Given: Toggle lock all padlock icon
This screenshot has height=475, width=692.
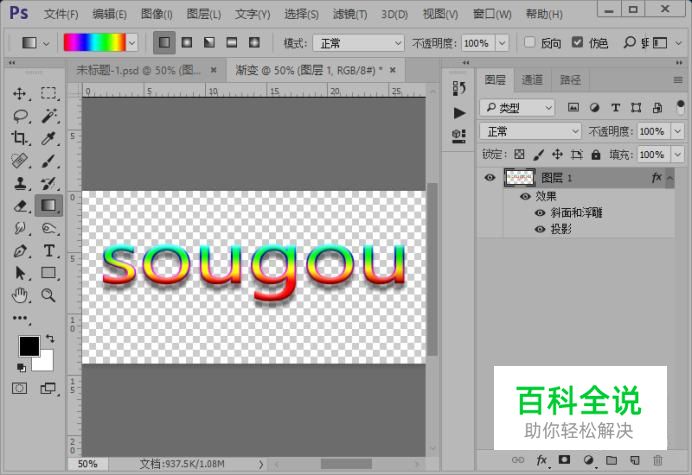Looking at the screenshot, I should pyautogui.click(x=596, y=155).
